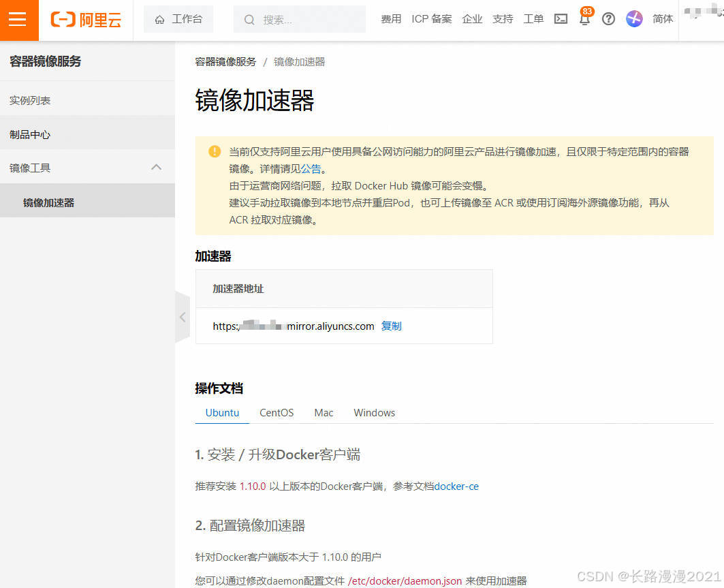Switch to the CentOS tab
The height and width of the screenshot is (588, 724).
(x=277, y=412)
